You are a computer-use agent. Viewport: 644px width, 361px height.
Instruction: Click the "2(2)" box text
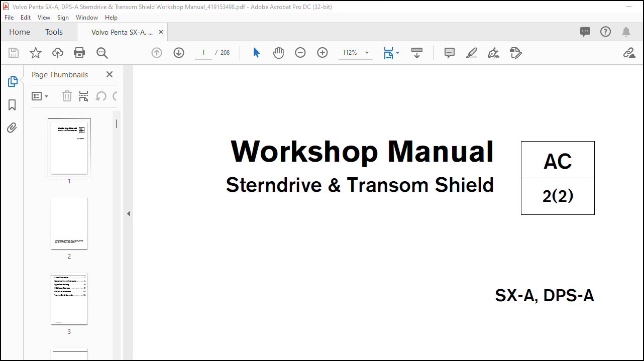558,196
